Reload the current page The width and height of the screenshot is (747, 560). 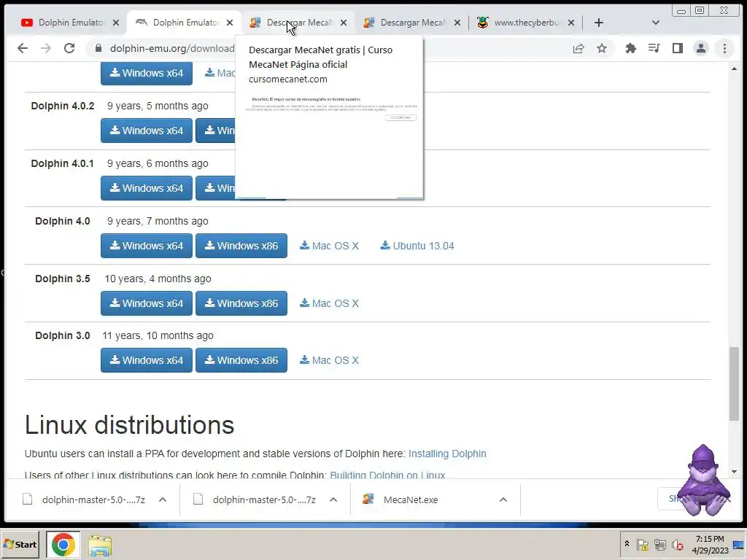[69, 48]
